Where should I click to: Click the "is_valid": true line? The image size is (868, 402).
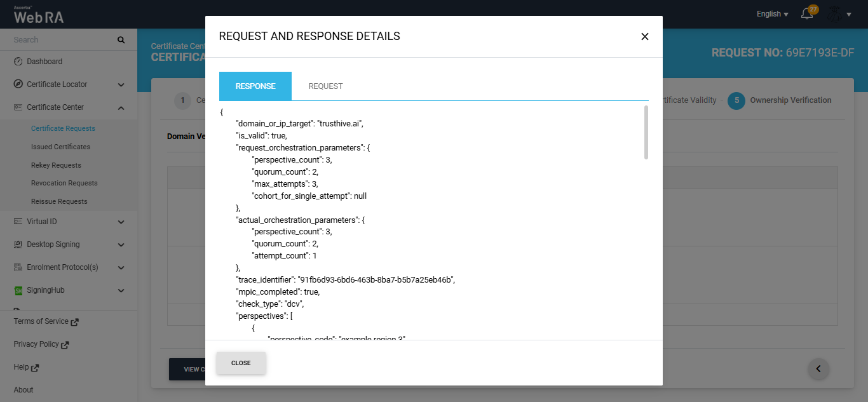[261, 136]
